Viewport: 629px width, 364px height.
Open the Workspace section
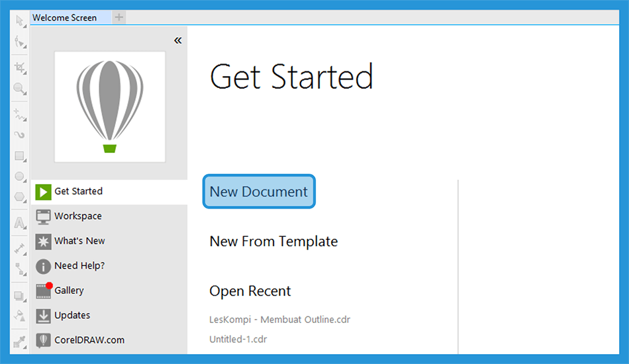click(x=109, y=216)
